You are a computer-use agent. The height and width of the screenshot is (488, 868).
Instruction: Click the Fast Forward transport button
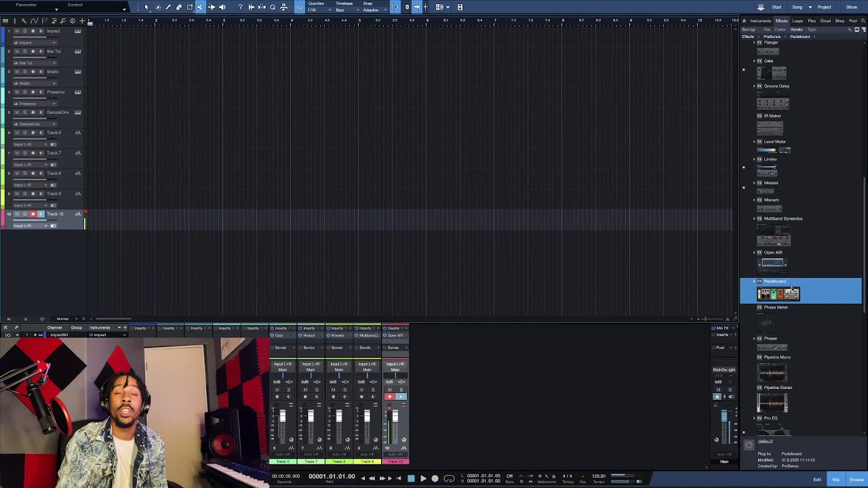click(x=382, y=479)
